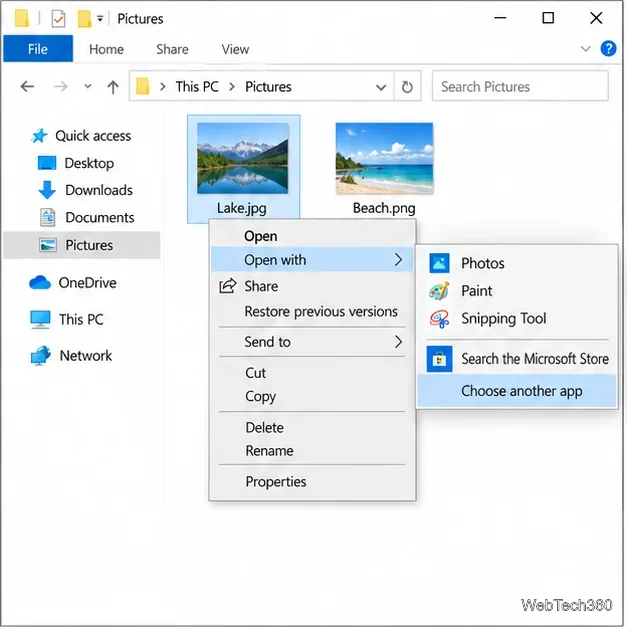Click the Beach.png file name
The height and width of the screenshot is (627, 627).
[x=384, y=208]
